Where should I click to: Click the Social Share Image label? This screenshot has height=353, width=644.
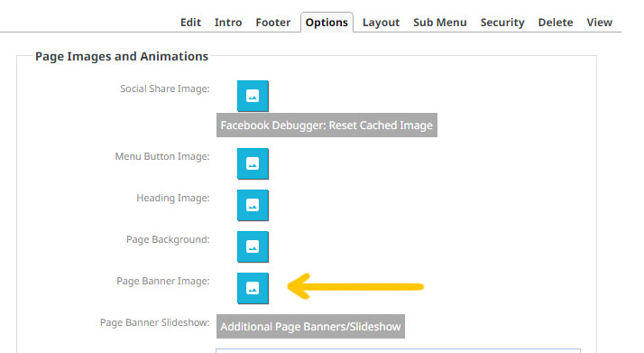[x=165, y=88]
